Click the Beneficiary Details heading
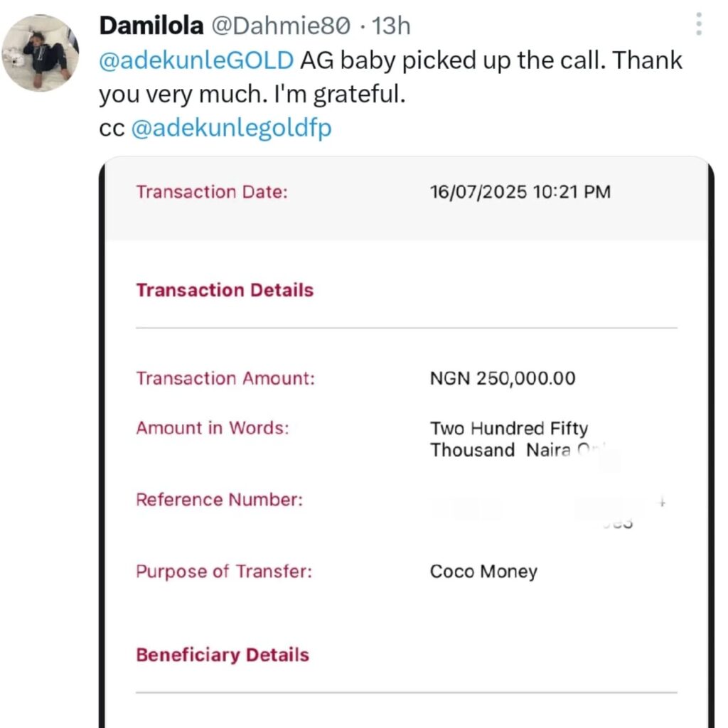Viewport: 728px width, 728px height. pos(223,655)
